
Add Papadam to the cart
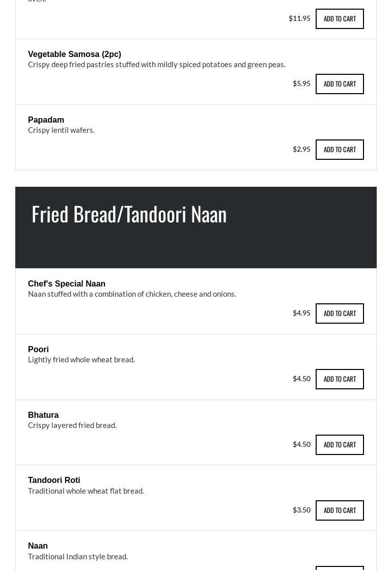[x=340, y=150]
